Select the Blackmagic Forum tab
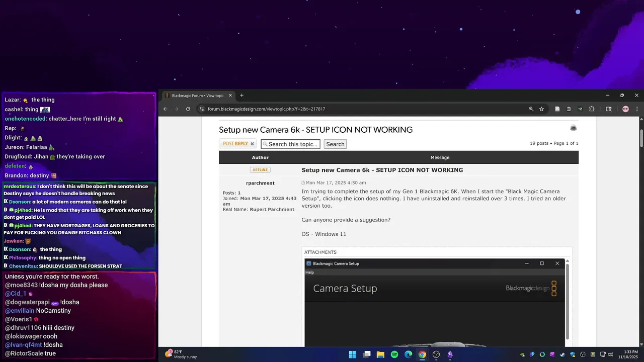Image resolution: width=644 pixels, height=362 pixels. click(199, 96)
